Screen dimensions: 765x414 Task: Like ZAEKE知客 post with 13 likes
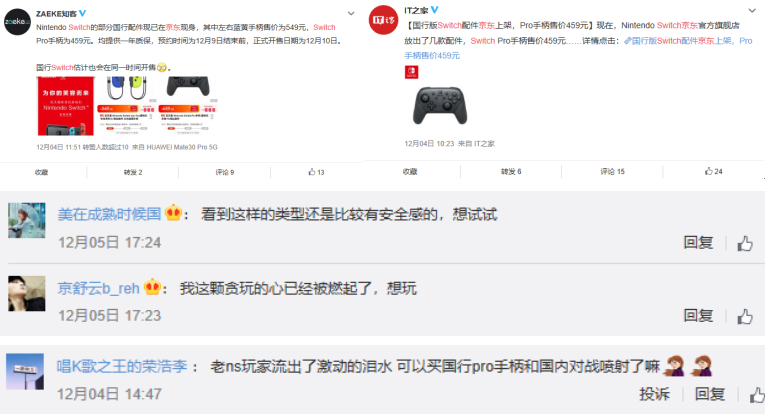[x=316, y=172]
